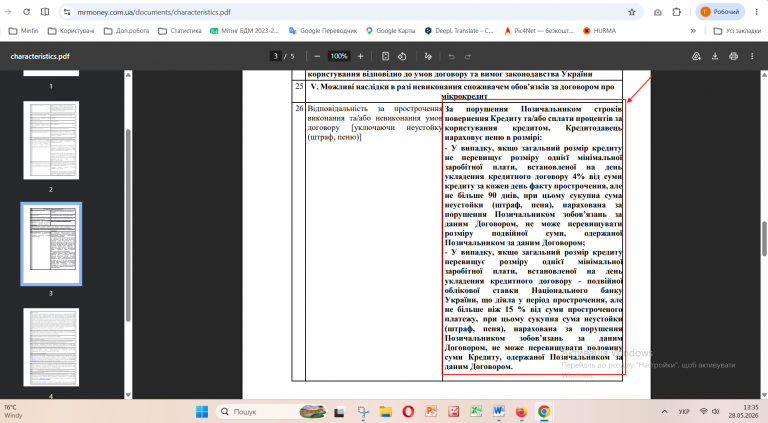Viewport: 768px width, 423px height.
Task: Open File Explorer from taskbar
Action: [x=385, y=412]
